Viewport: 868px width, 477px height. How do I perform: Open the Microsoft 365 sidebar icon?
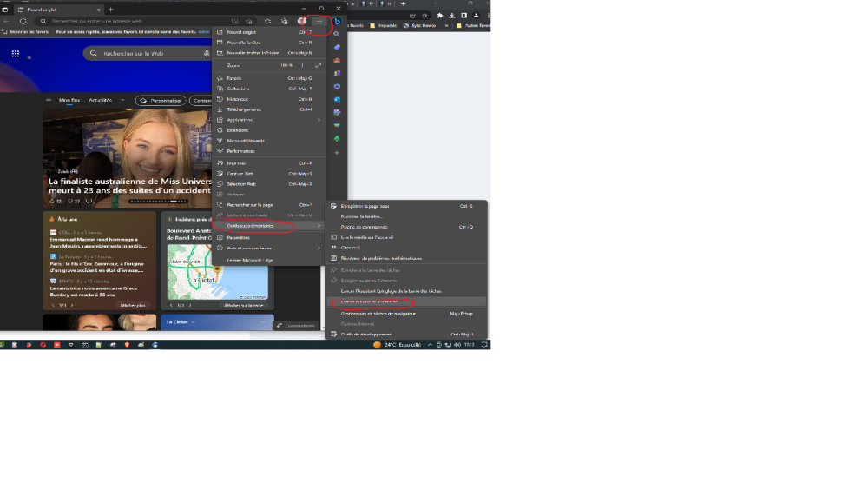[x=337, y=86]
